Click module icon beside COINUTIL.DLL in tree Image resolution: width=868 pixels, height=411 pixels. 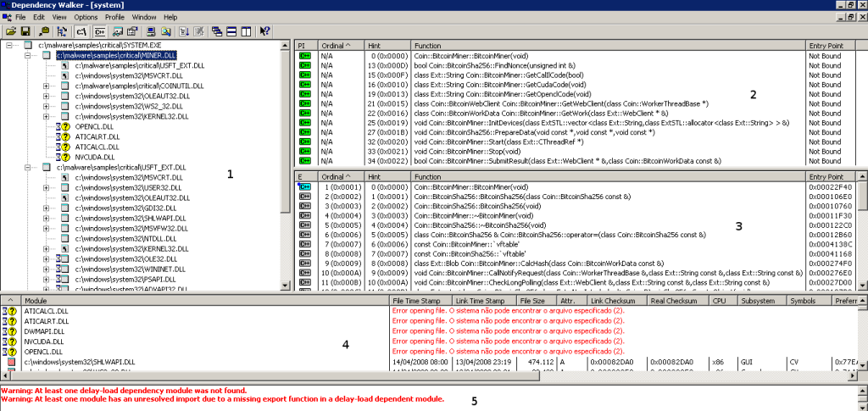(x=64, y=86)
